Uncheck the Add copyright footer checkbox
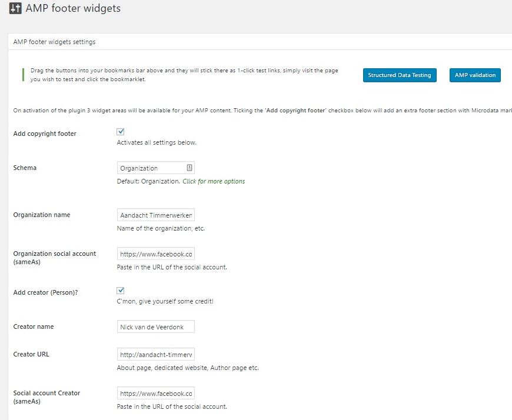512x420 pixels. [121, 132]
